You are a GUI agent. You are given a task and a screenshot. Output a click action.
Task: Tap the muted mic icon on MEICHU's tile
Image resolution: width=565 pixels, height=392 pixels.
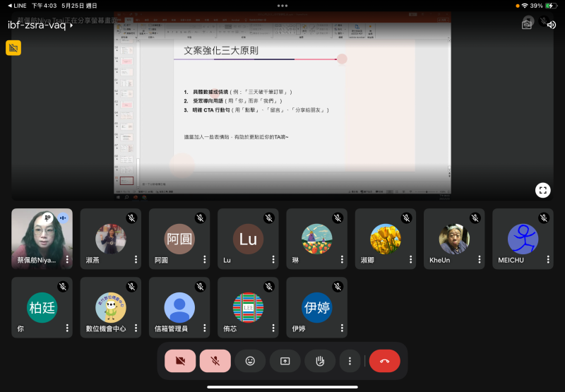pos(544,218)
